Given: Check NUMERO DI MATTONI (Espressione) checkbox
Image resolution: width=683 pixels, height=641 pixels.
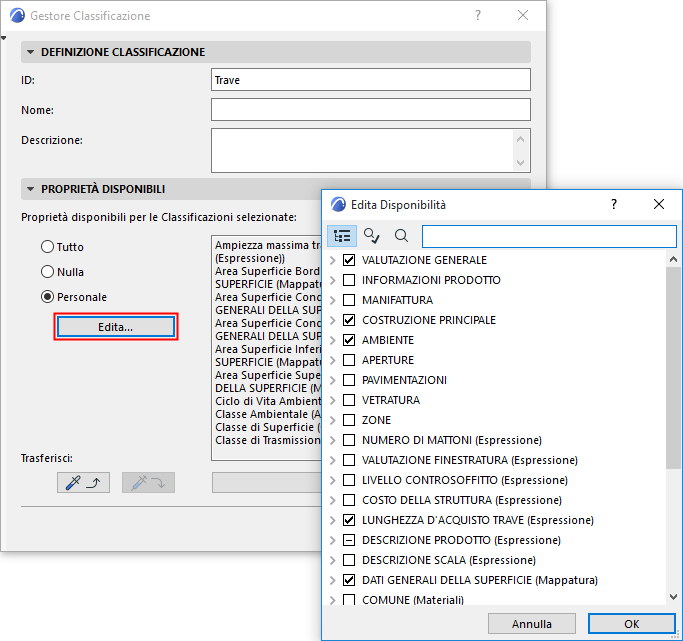Looking at the screenshot, I should pyautogui.click(x=349, y=440).
